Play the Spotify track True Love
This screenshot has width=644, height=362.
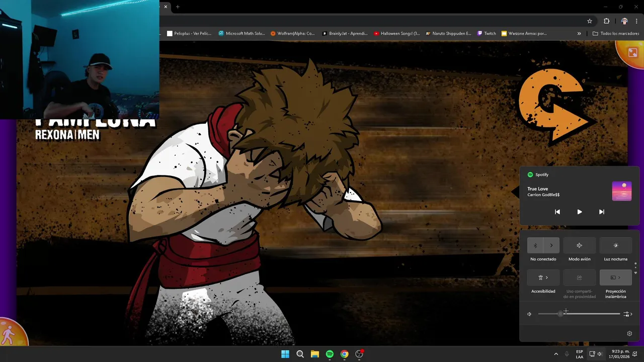pos(579,212)
